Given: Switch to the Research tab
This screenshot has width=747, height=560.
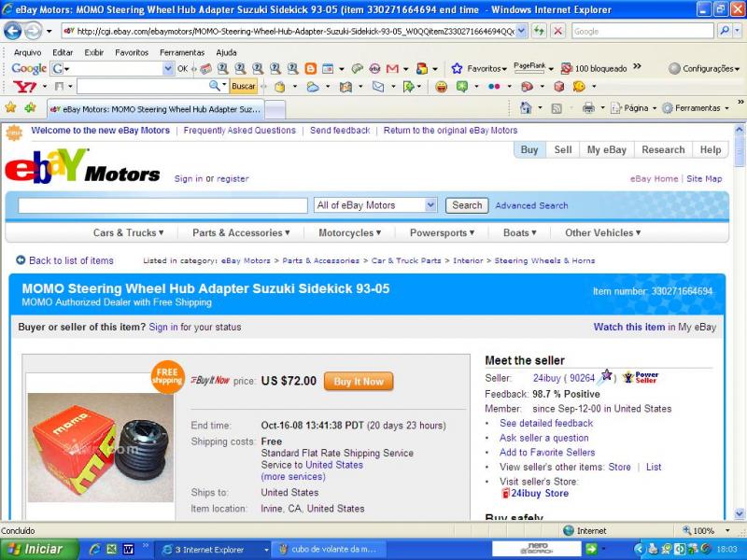Looking at the screenshot, I should (x=663, y=149).
